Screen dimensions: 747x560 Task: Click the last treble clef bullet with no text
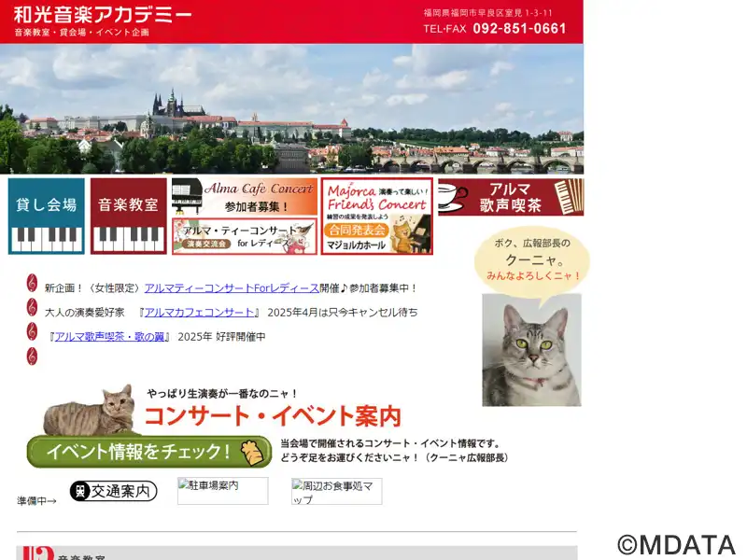pos(32,356)
